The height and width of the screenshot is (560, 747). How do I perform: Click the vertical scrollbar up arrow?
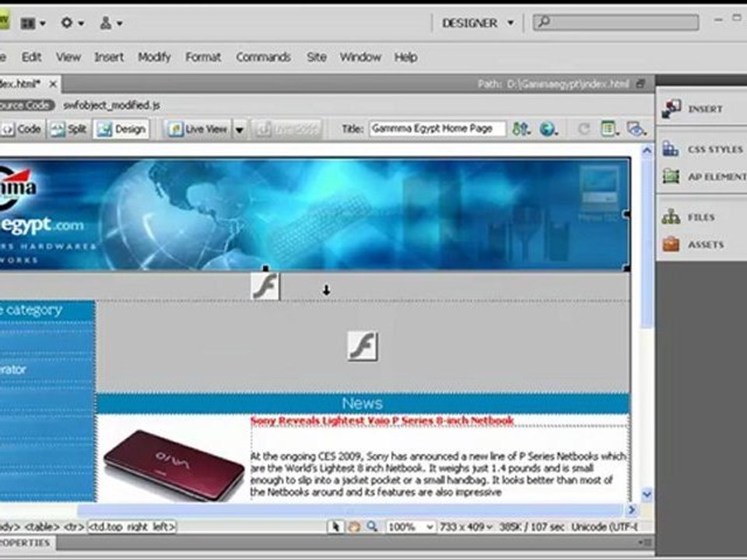(647, 152)
